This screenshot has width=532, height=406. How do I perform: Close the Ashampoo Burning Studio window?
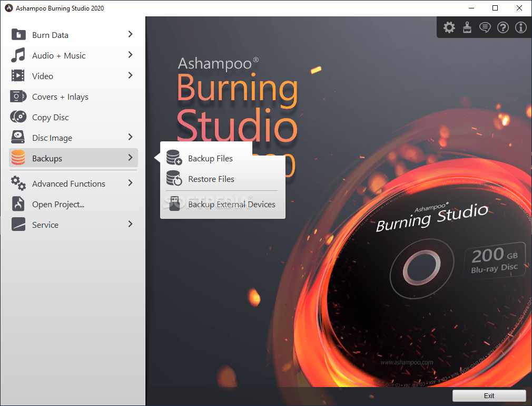(519, 8)
